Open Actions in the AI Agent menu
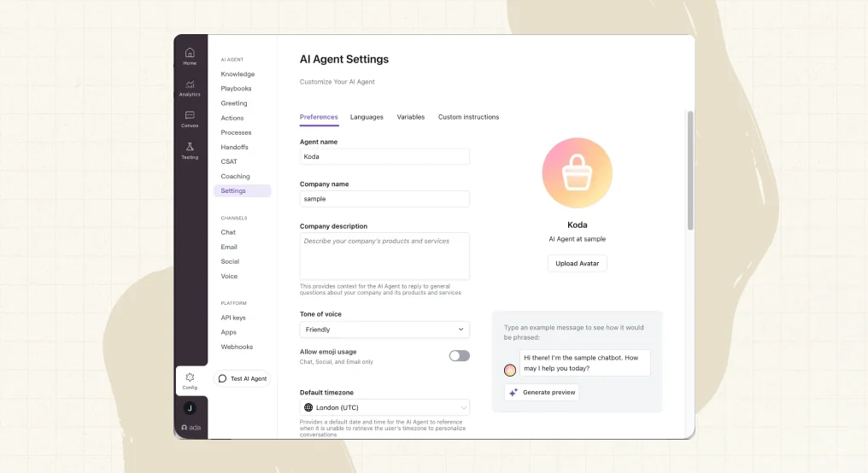Viewport: 868px width, 473px height. [x=232, y=118]
